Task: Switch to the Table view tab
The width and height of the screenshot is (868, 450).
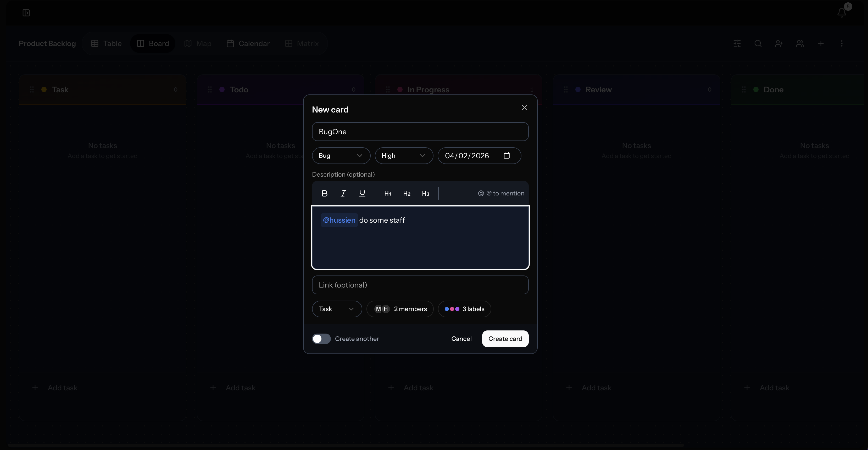Action: point(106,43)
